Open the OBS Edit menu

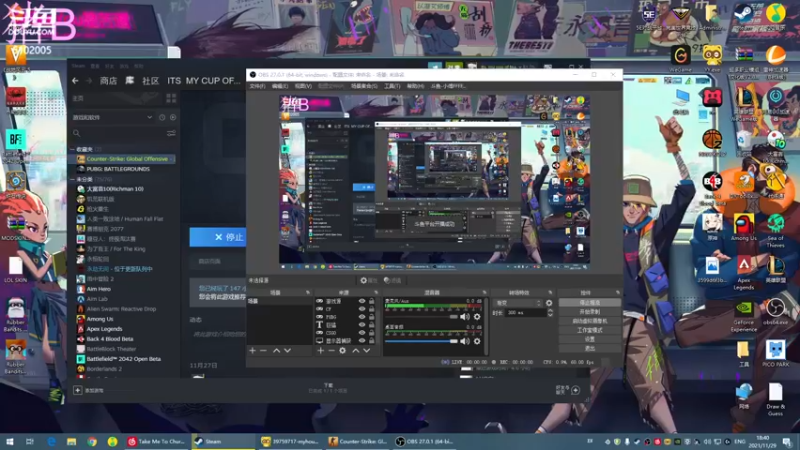coord(280,86)
